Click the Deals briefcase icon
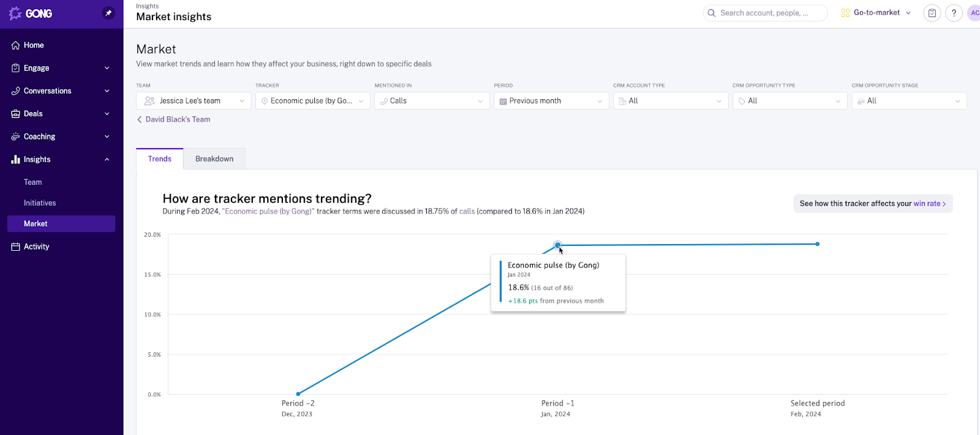980x435 pixels. click(16, 114)
